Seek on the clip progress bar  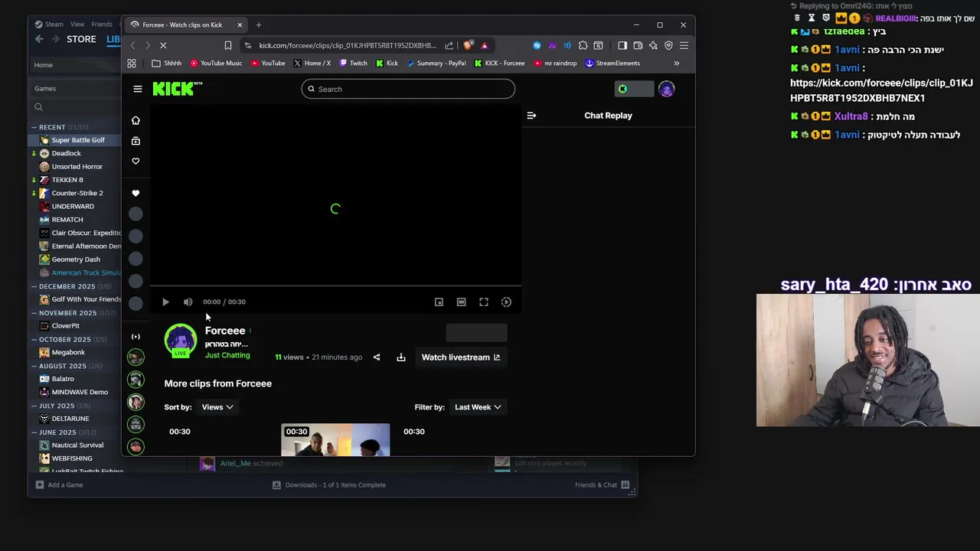click(335, 286)
